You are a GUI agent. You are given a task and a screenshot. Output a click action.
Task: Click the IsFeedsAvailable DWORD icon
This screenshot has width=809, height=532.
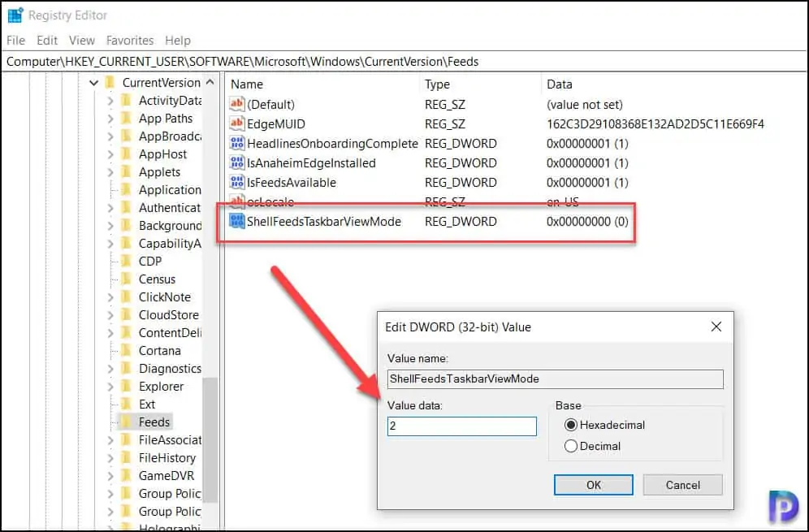[237, 182]
